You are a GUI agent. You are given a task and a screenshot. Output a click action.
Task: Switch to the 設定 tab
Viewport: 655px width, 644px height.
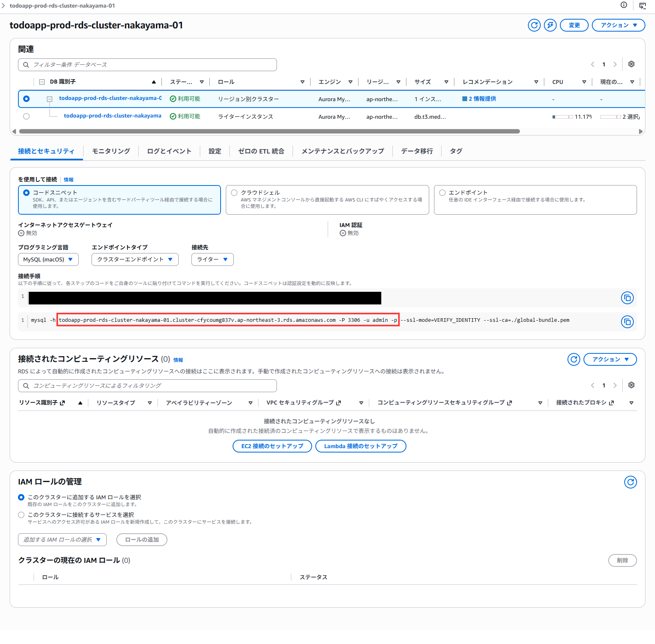click(215, 151)
